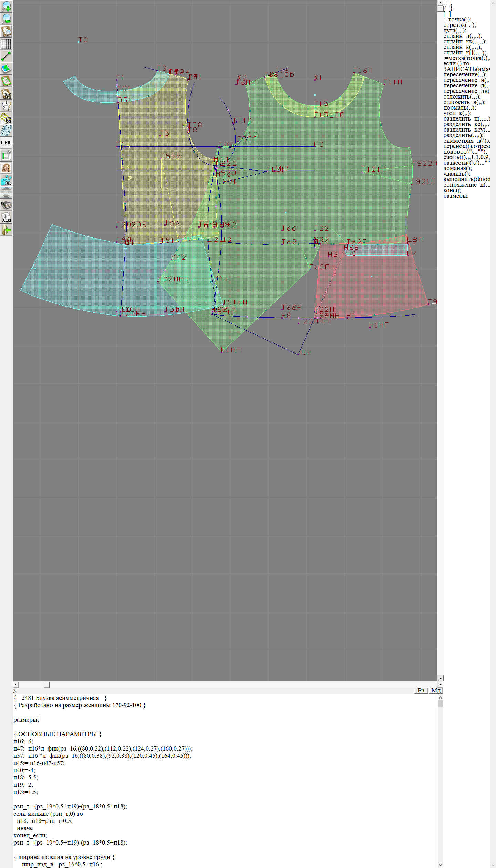Image resolution: width=496 pixels, height=868 pixels.
Task: Click the zoom in magnifier icon
Action: coord(6,6)
